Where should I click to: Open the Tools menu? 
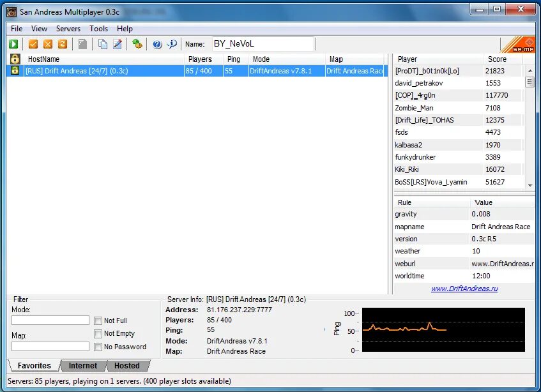pos(98,29)
